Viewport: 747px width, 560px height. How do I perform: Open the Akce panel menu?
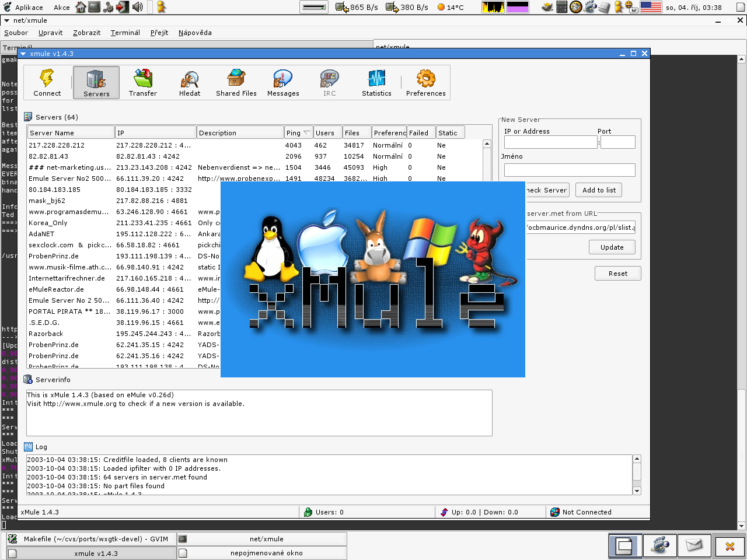[x=62, y=8]
